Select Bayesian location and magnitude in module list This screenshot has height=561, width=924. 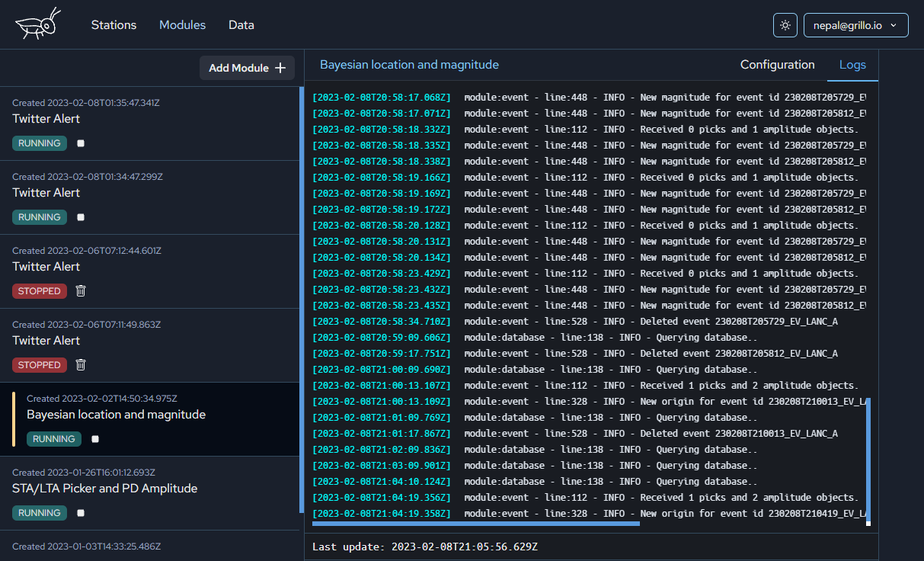(x=149, y=419)
